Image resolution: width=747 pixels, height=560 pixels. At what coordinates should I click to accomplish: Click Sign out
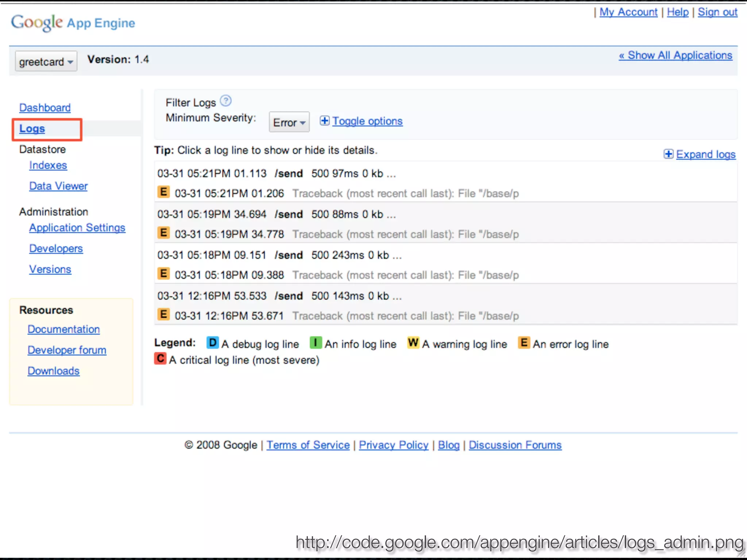pyautogui.click(x=718, y=12)
